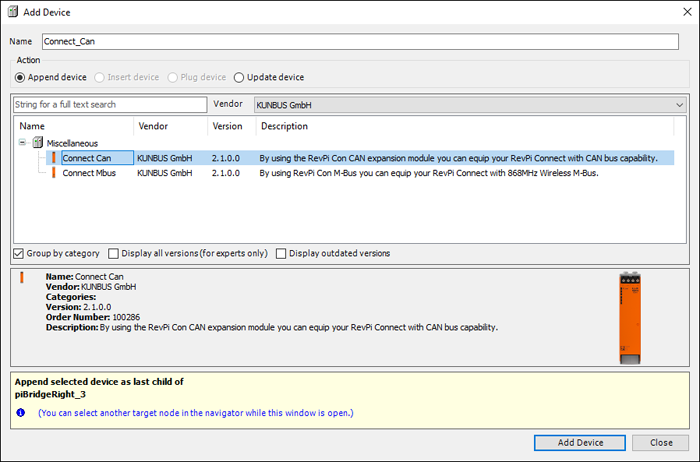Select the Connect Mbus device row

360,173
